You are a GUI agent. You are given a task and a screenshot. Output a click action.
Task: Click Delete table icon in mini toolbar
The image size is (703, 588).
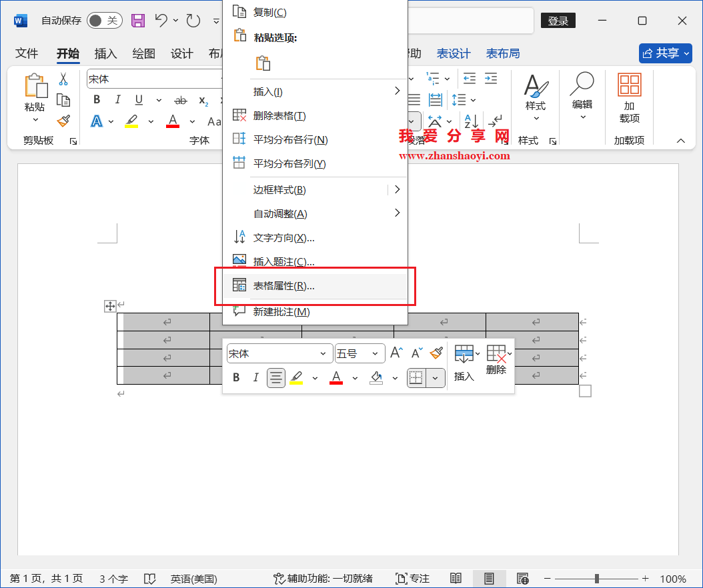coord(496,353)
